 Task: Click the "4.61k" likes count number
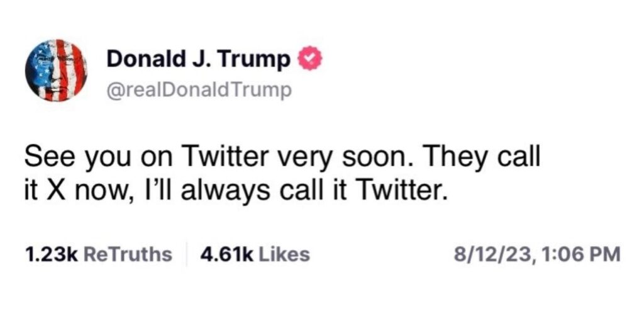[x=226, y=254]
